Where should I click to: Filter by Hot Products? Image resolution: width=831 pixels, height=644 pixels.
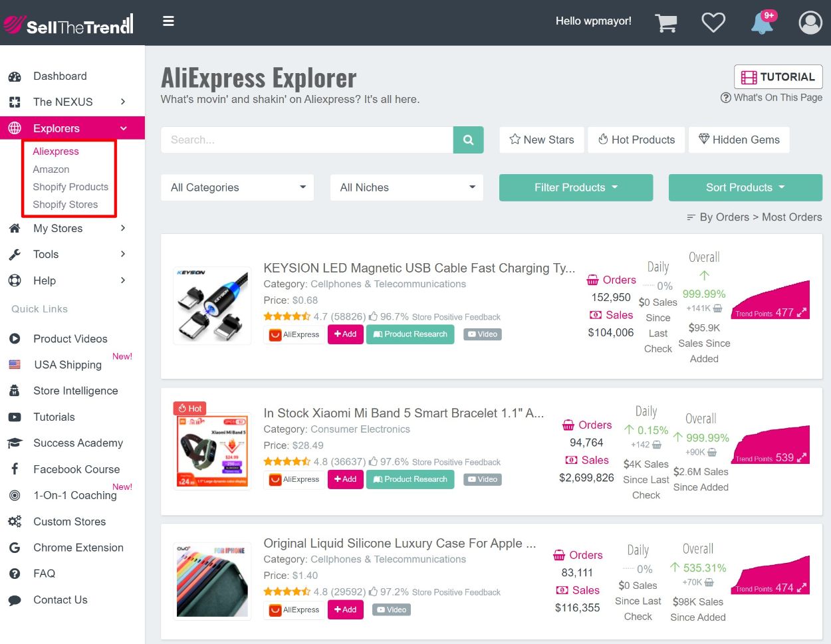636,140
